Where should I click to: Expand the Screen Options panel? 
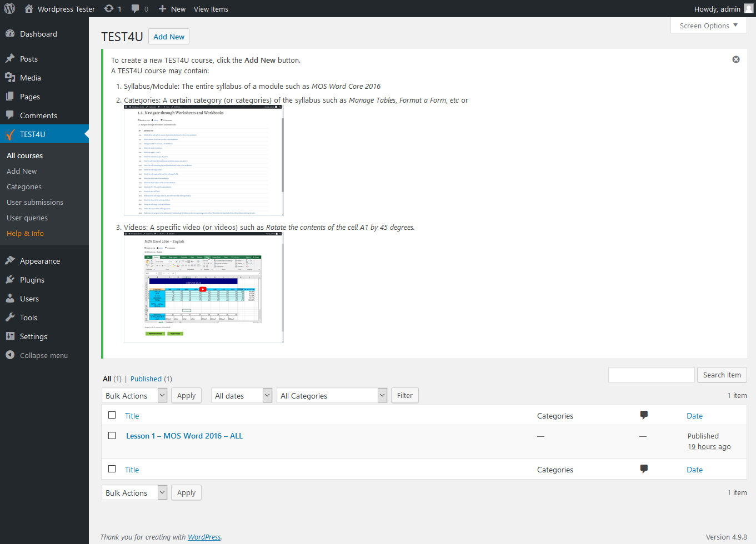click(709, 26)
